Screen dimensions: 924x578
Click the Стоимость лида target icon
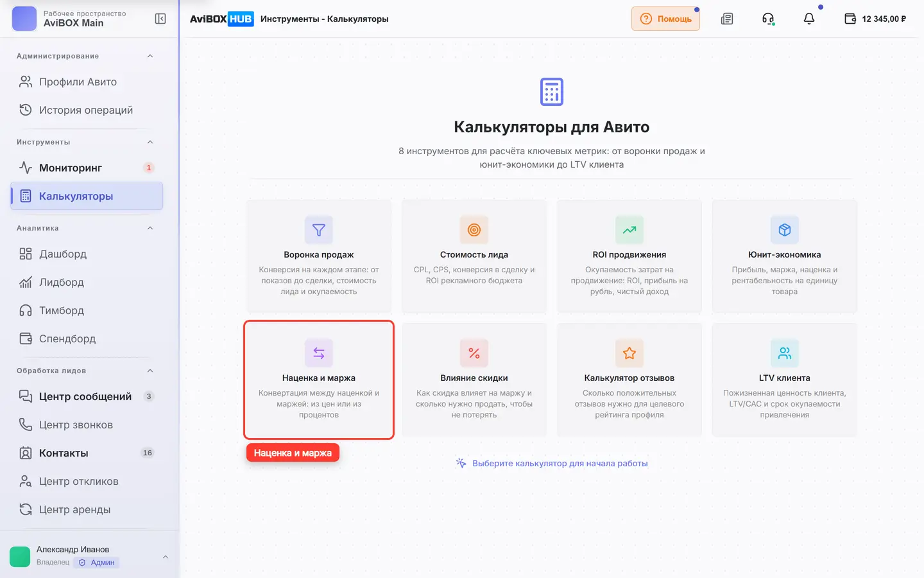coord(474,230)
